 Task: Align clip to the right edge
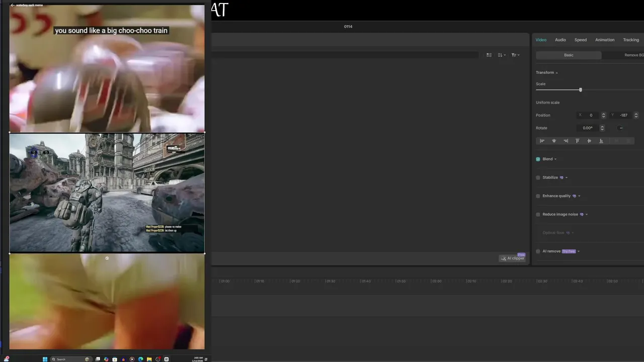[566, 141]
